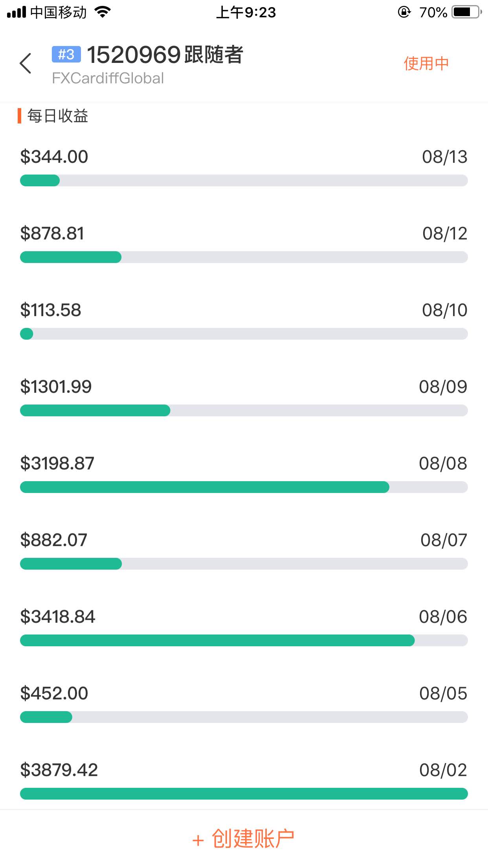
Task: Open the 1520969 跟随者 title
Action: tap(165, 55)
